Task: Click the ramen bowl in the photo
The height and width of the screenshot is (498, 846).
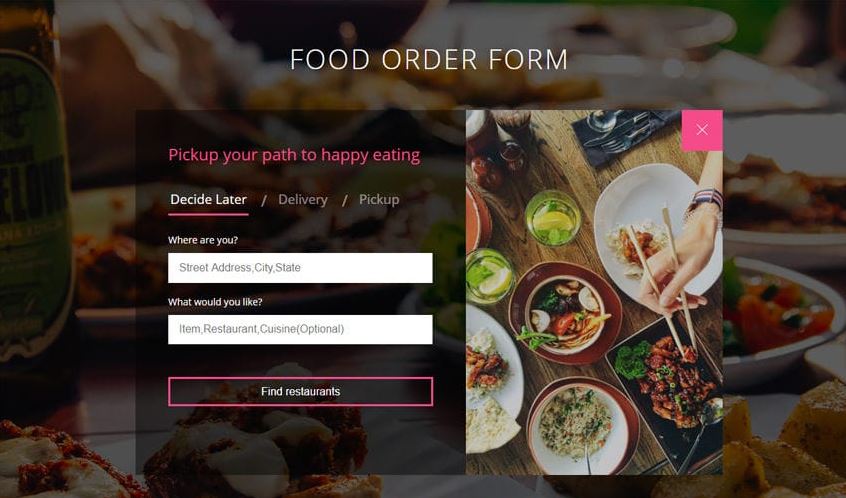Action: click(565, 314)
